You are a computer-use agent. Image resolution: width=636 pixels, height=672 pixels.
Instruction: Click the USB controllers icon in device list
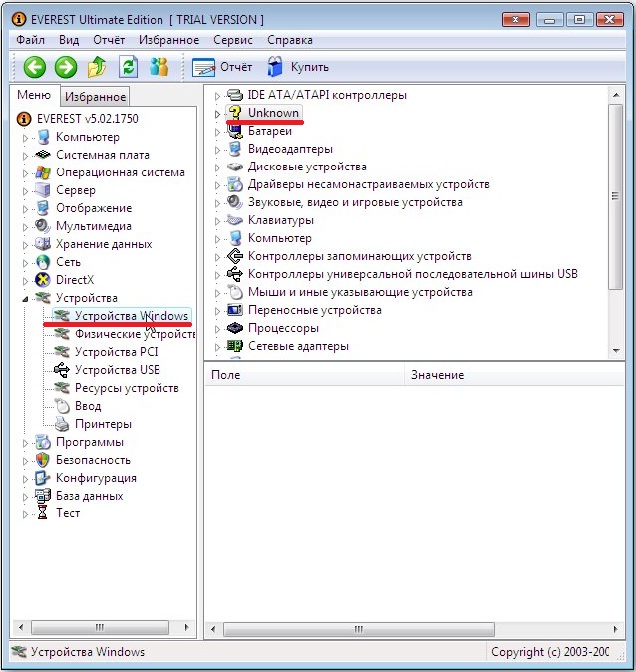tap(235, 274)
